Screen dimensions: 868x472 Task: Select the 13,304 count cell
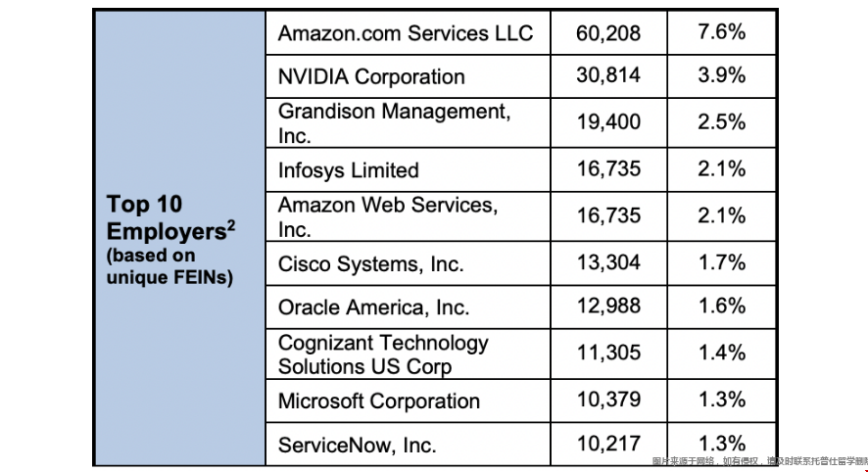tap(608, 263)
